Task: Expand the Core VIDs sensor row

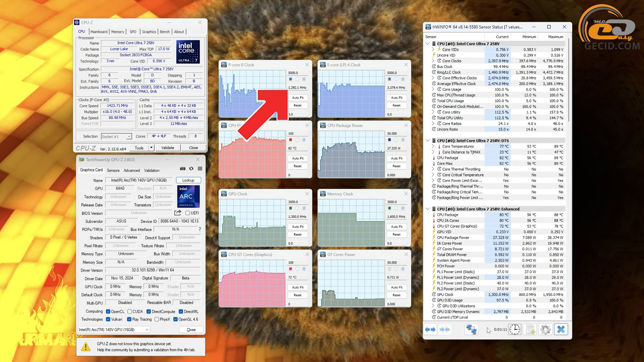Action: tap(433, 49)
